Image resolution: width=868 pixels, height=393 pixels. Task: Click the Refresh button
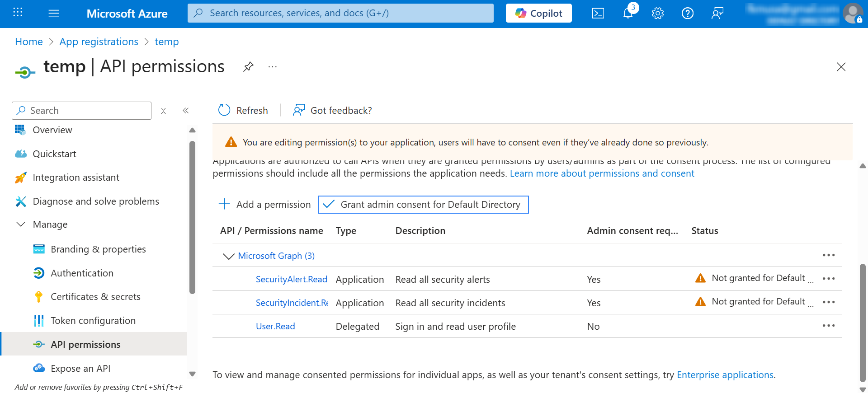[x=243, y=110]
